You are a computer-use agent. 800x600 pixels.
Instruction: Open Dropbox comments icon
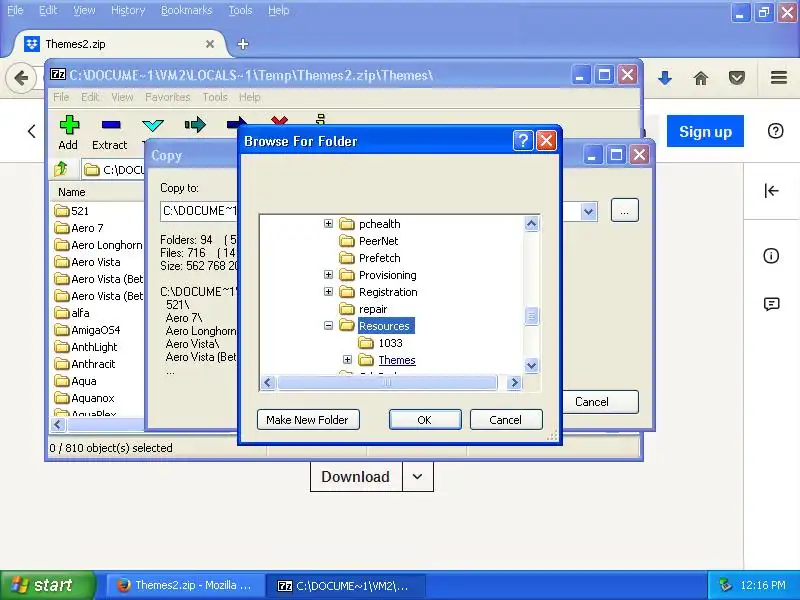[771, 305]
